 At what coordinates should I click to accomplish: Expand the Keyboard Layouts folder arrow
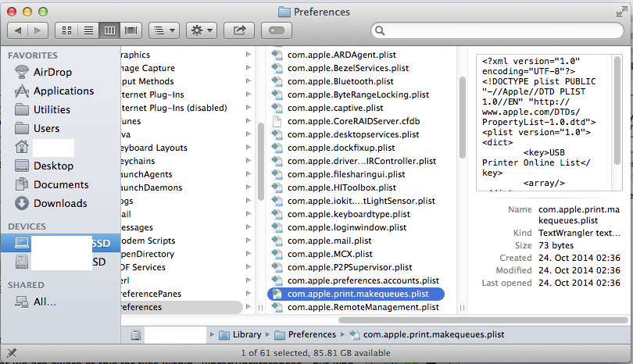pos(249,148)
